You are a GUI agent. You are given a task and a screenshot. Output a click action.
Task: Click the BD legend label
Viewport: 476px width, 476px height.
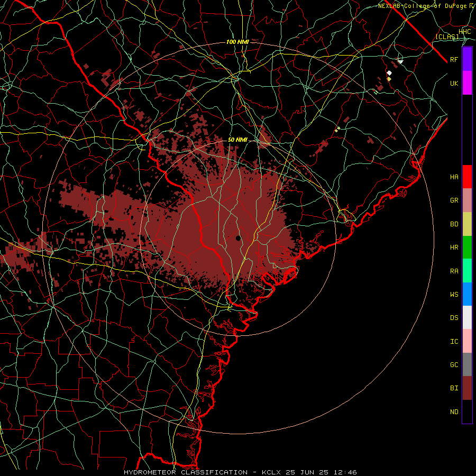[x=454, y=224]
